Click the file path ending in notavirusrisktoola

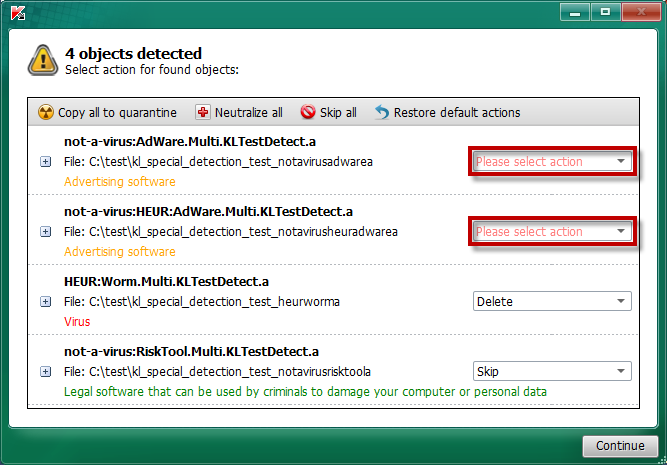pos(217,372)
